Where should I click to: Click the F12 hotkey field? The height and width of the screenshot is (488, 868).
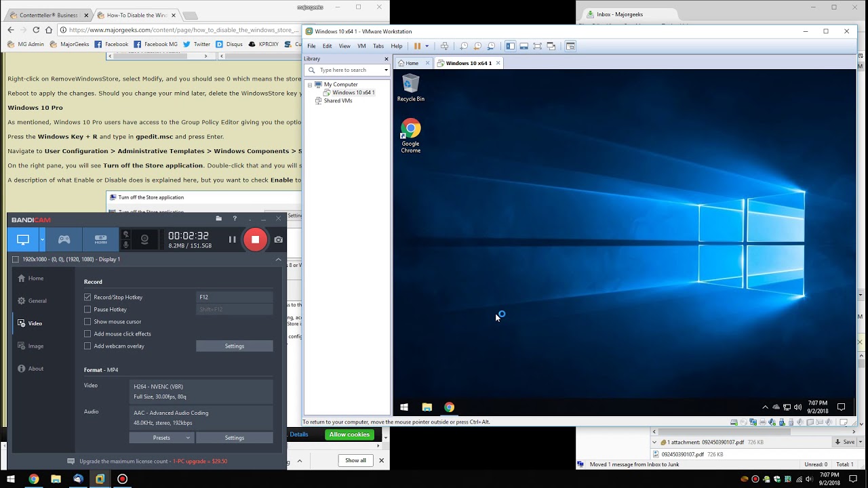235,297
